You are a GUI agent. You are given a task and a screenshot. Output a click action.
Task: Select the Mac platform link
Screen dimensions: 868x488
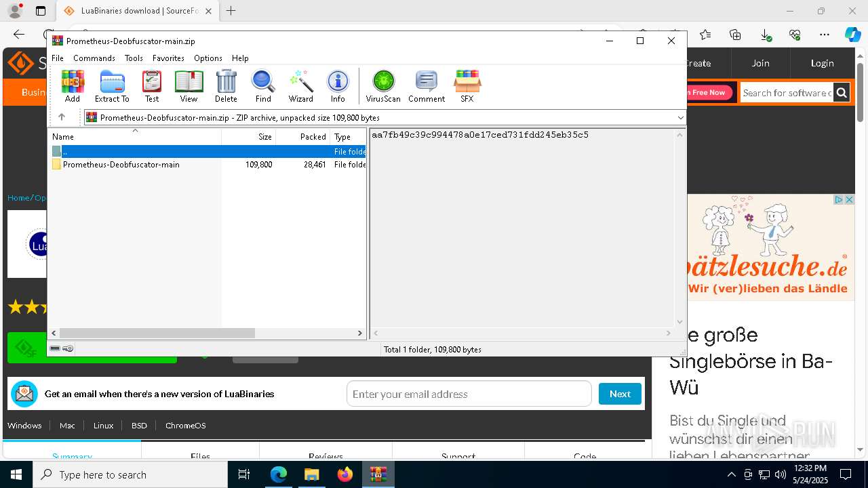point(67,426)
